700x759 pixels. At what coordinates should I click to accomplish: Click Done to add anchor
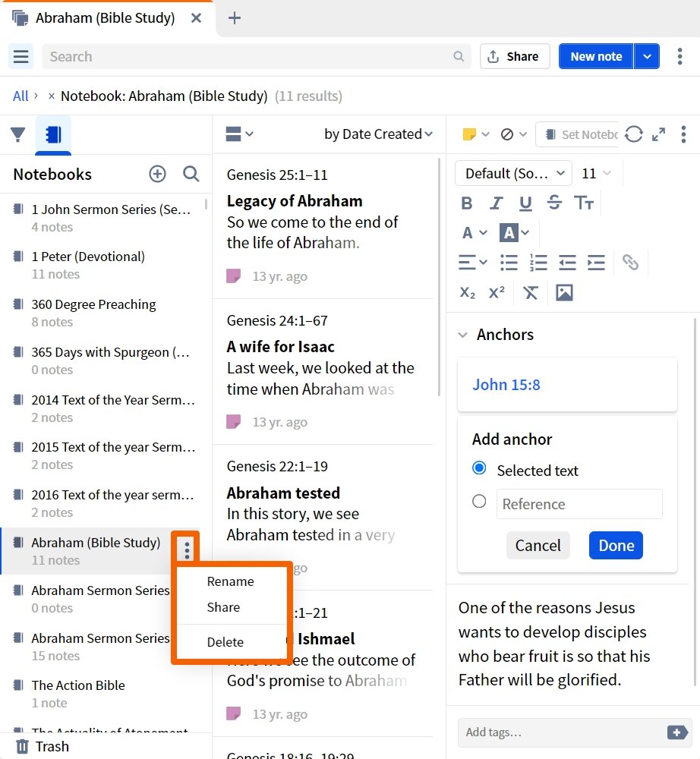point(616,546)
